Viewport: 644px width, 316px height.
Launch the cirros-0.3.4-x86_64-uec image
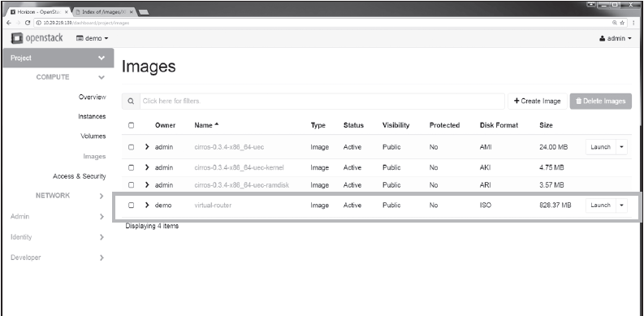pos(600,147)
